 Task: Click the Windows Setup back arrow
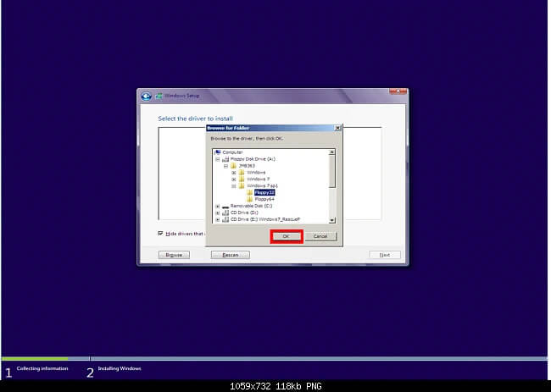click(146, 97)
